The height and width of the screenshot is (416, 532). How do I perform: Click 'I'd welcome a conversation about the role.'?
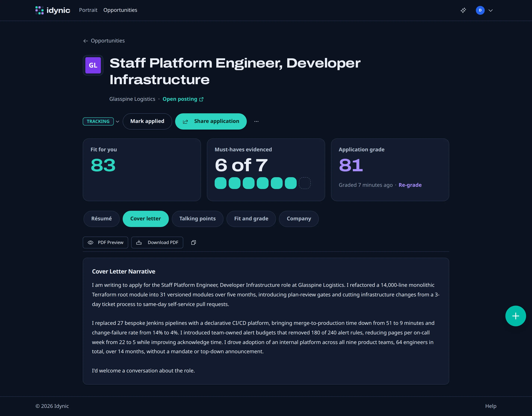143,370
